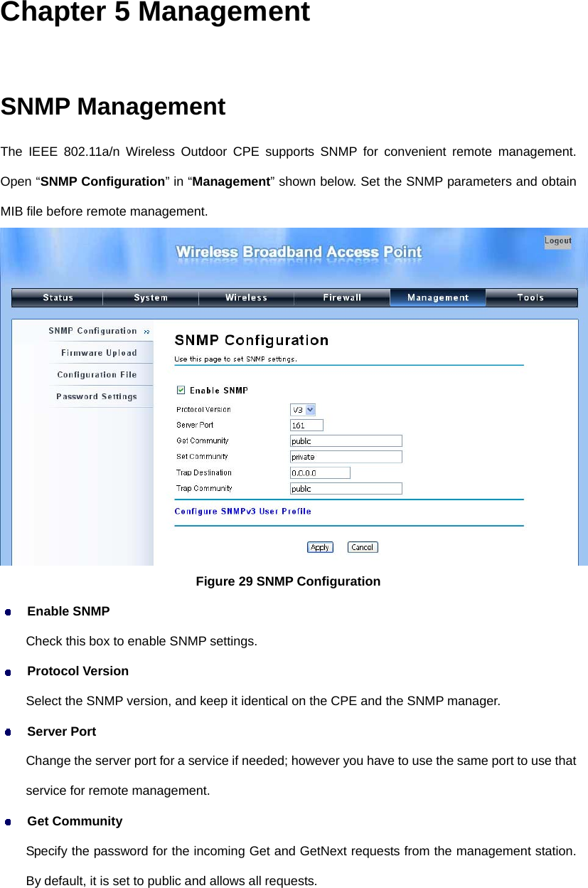Image resolution: width=588 pixels, height=888 pixels.
Task: Select SNMP Configuration in sidebar
Action: point(92,331)
